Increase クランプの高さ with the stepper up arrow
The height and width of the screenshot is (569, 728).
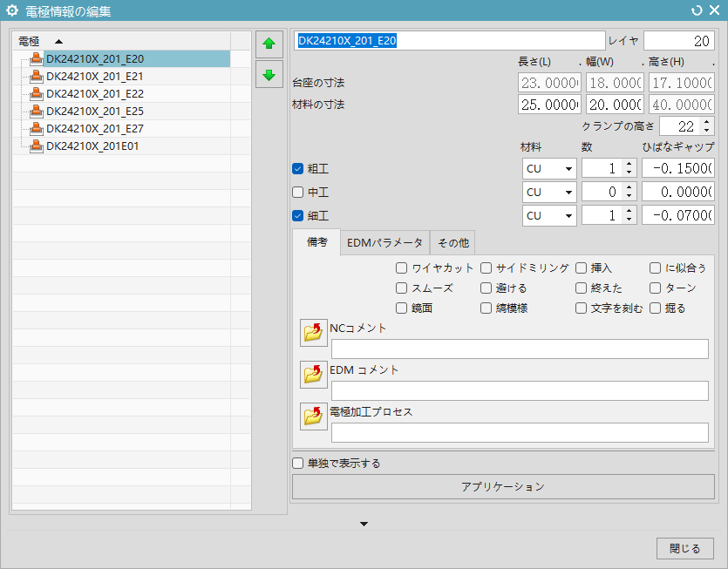(x=705, y=122)
